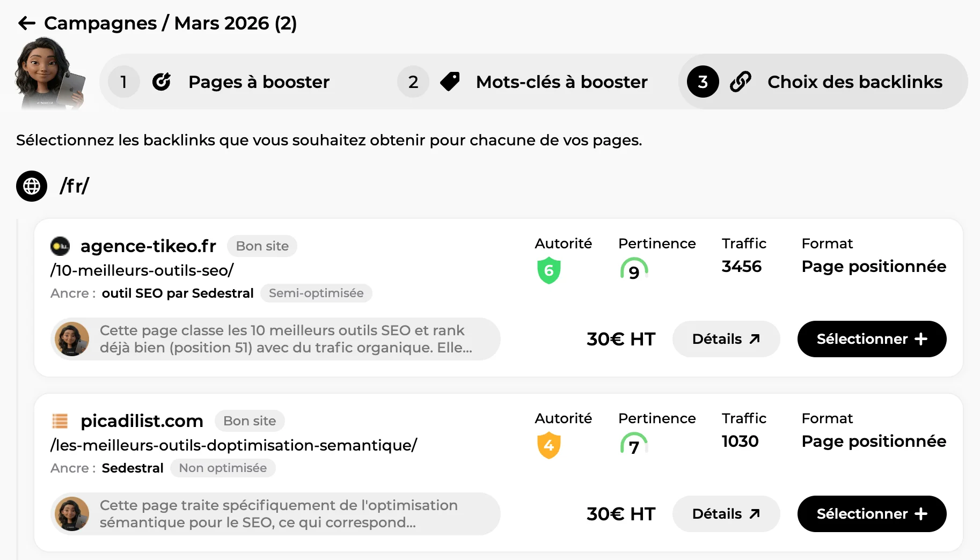Expand the truncated description about 10 meilleurs outils SEO
Viewport: 980px width, 560px height.
[286, 339]
